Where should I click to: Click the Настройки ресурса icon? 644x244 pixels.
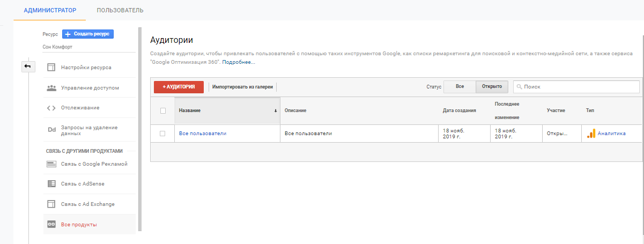[51, 68]
